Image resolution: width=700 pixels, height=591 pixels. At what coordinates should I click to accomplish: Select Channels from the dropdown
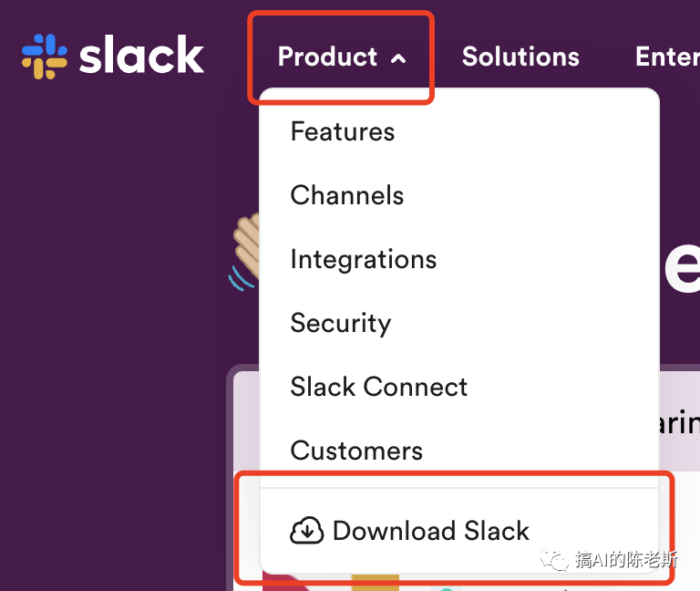click(347, 195)
